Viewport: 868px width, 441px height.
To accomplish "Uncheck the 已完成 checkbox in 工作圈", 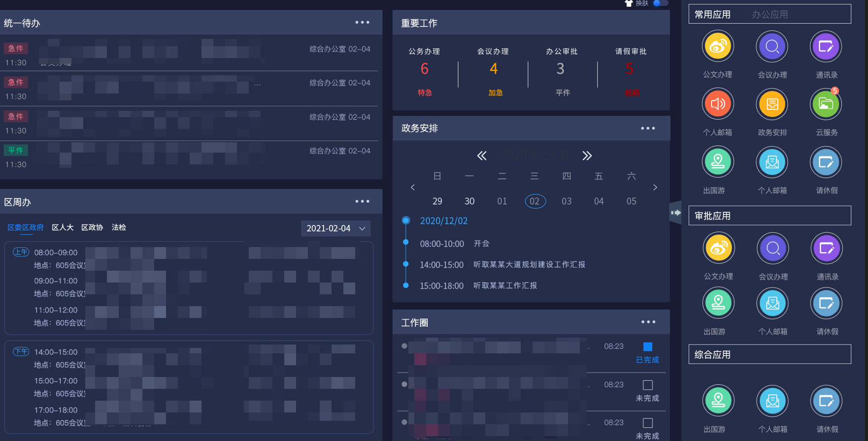I will point(648,346).
